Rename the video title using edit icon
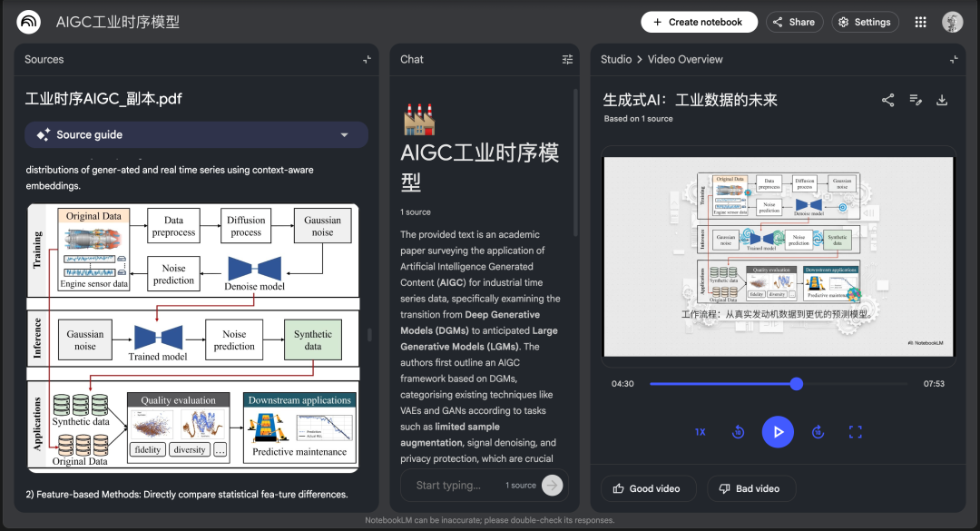 (916, 102)
